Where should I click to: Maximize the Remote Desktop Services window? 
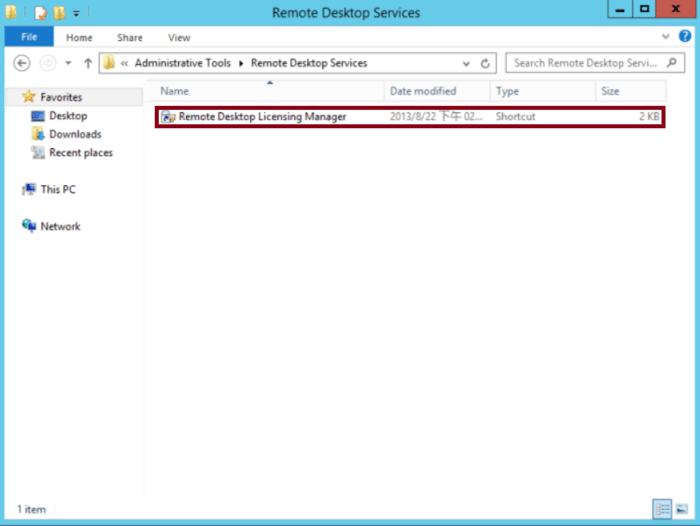click(644, 9)
